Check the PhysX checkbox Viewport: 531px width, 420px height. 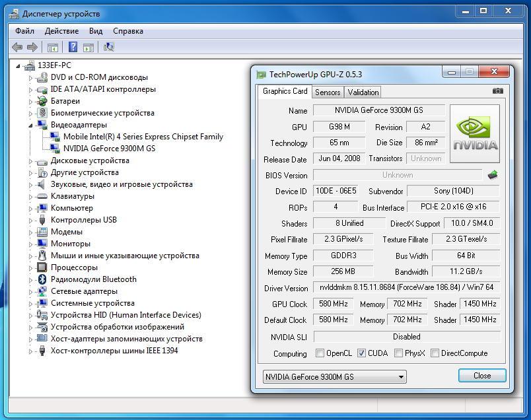(398, 353)
